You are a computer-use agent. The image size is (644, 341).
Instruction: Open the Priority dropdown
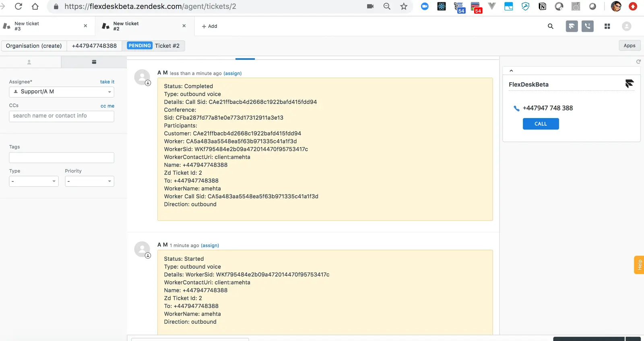click(89, 181)
